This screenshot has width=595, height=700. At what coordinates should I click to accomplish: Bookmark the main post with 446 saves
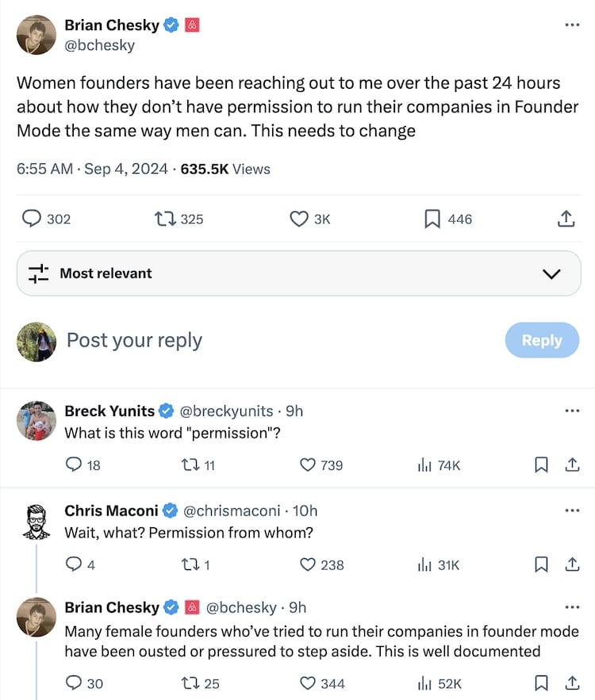pyautogui.click(x=432, y=219)
